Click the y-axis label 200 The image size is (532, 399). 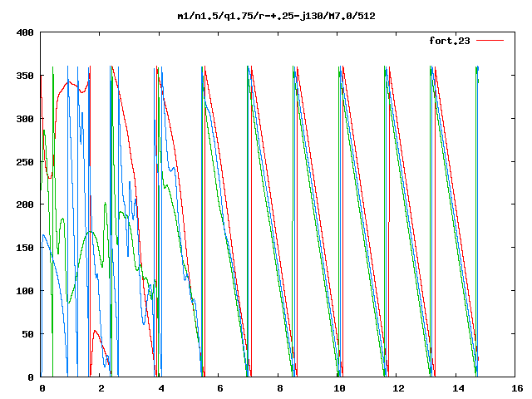(x=25, y=204)
